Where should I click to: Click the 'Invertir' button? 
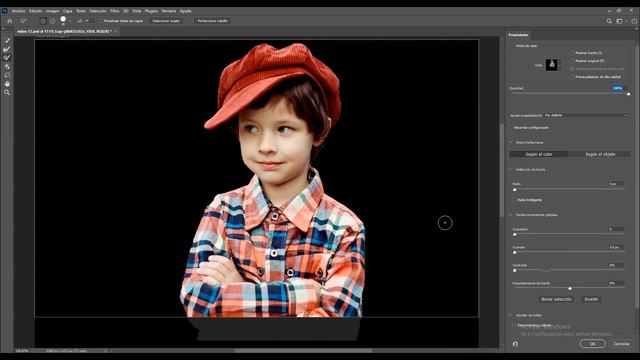(x=591, y=299)
